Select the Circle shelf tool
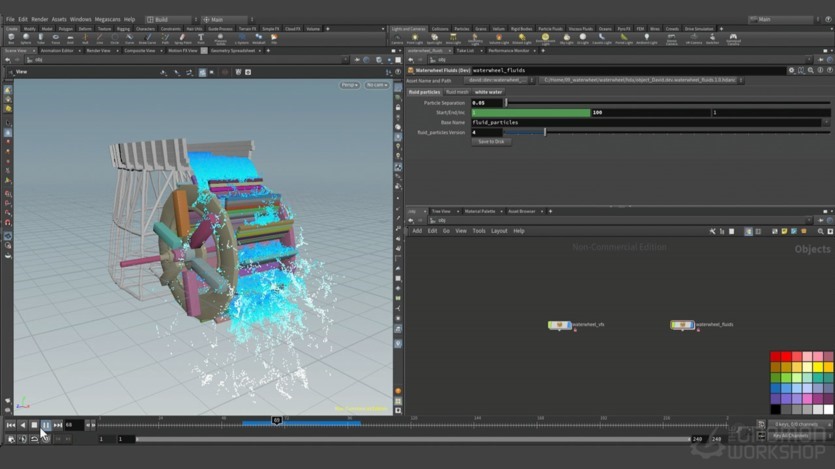Viewport: 835px width, 469px height. [114, 38]
